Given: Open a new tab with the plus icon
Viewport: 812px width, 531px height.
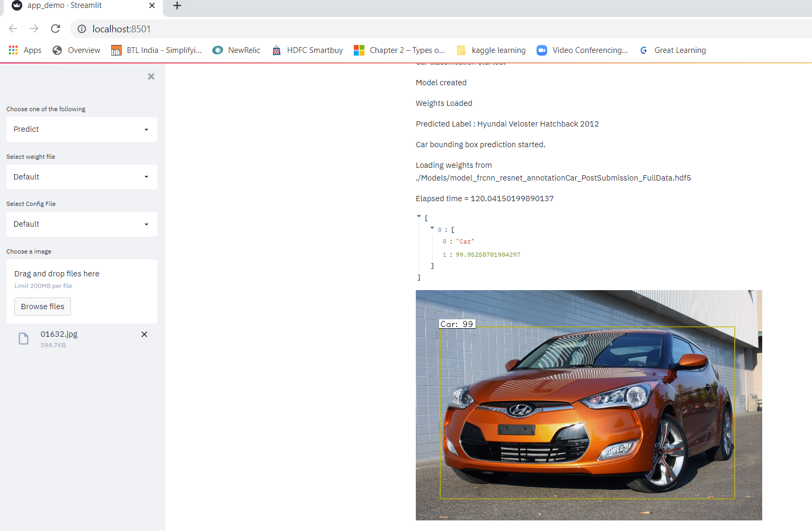Looking at the screenshot, I should point(176,6).
